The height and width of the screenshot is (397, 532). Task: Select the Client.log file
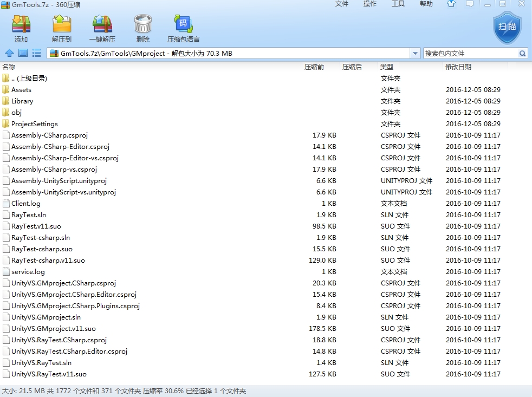[x=25, y=204]
